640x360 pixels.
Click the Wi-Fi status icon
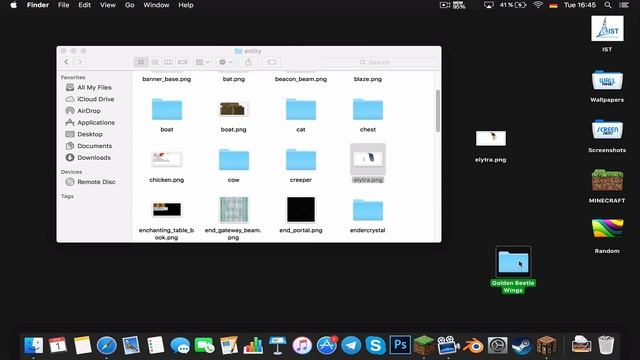click(538, 5)
